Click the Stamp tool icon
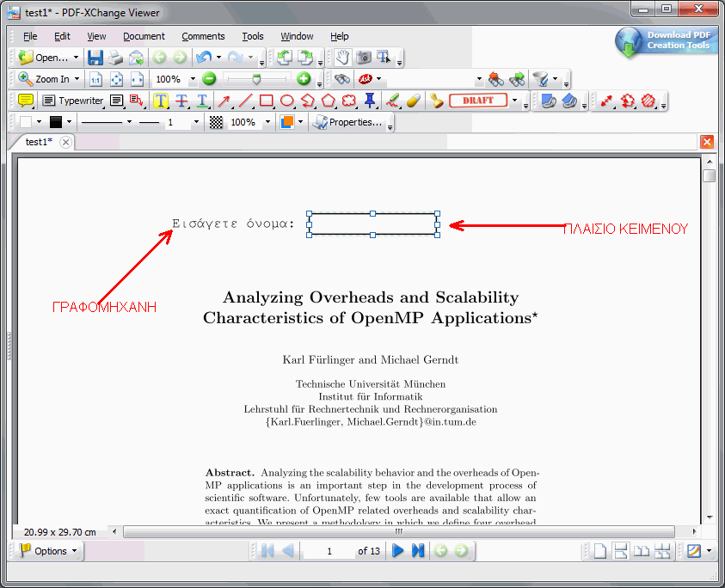Image resolution: width=725 pixels, height=588 pixels. (x=436, y=101)
